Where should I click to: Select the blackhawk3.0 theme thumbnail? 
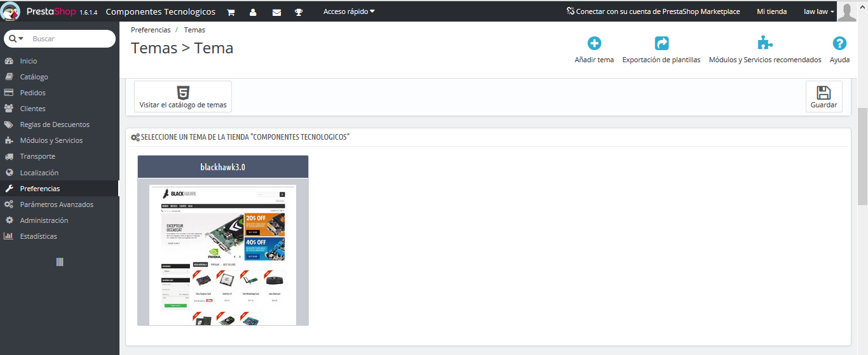tap(223, 254)
